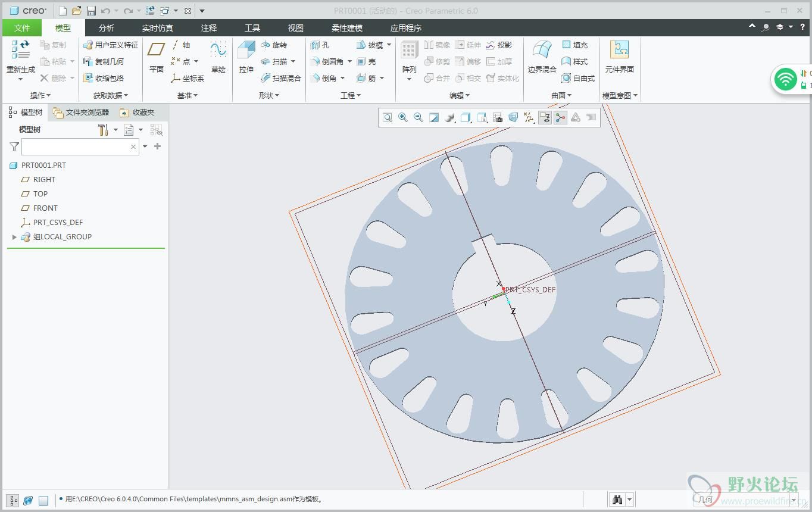Screen dimensions: 812x512
Task: Select the Extrude (拉伸) tool
Action: [246, 58]
